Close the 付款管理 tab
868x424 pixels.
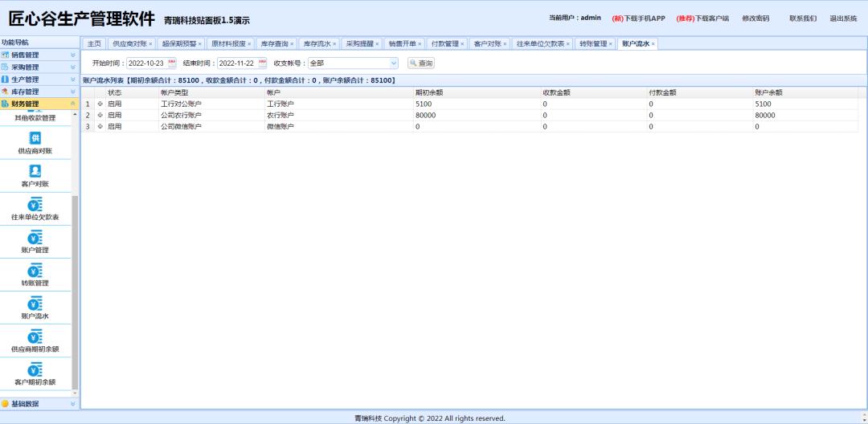tap(462, 43)
